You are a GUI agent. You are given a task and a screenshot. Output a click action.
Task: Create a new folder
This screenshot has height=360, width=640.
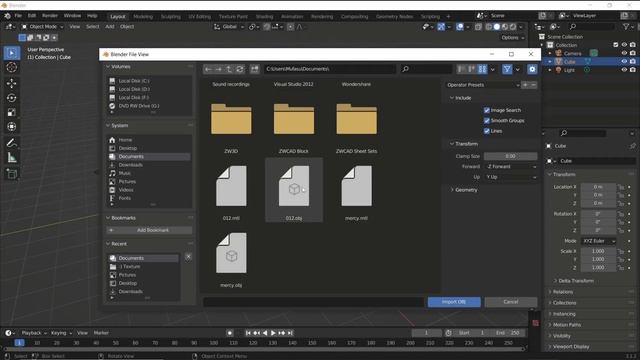point(255,69)
